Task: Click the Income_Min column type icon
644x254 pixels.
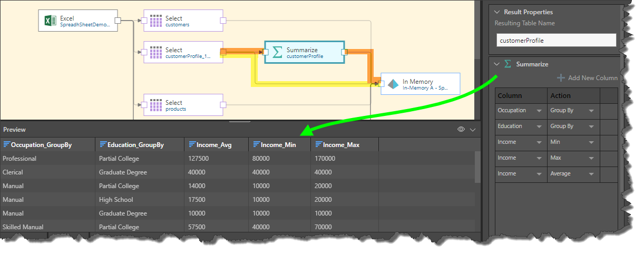Action: pyautogui.click(x=257, y=144)
